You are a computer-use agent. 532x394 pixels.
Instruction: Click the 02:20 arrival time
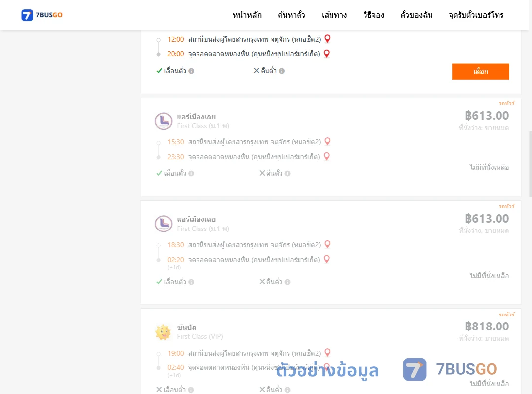pos(176,260)
